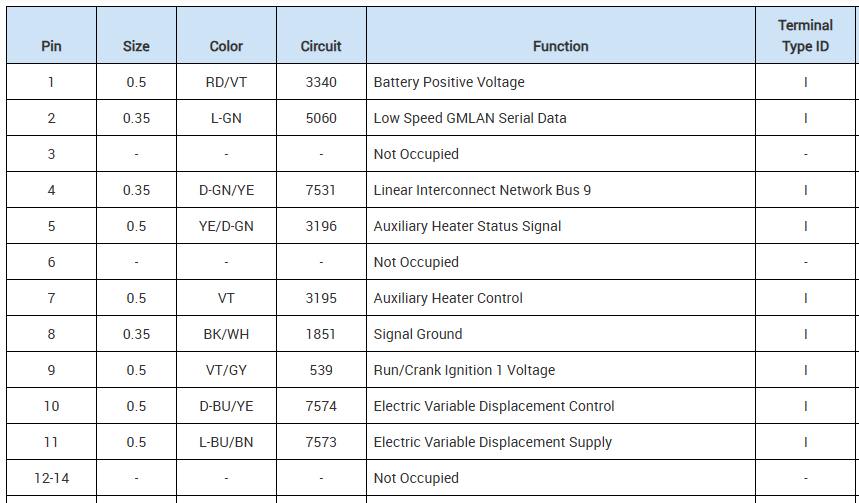Click the Circuit column header
The image size is (859, 503).
321,46
